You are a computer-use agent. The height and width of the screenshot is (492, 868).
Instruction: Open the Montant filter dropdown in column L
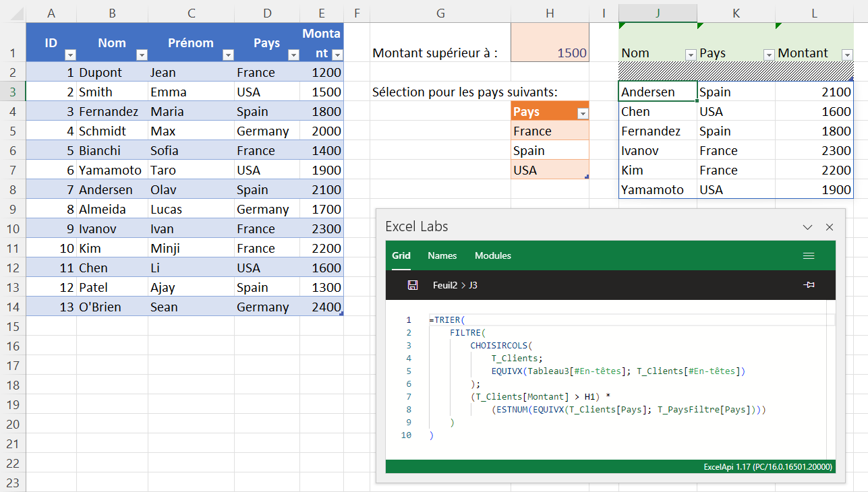tap(847, 55)
